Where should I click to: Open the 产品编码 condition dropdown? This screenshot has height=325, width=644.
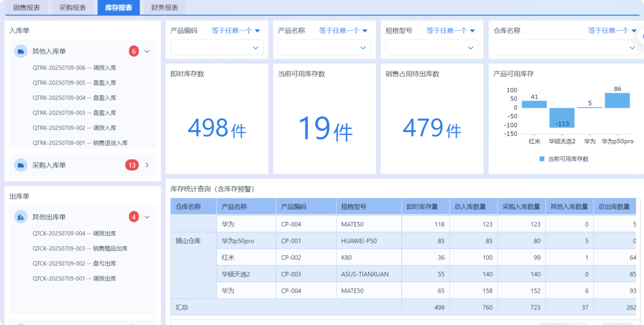[x=236, y=31]
